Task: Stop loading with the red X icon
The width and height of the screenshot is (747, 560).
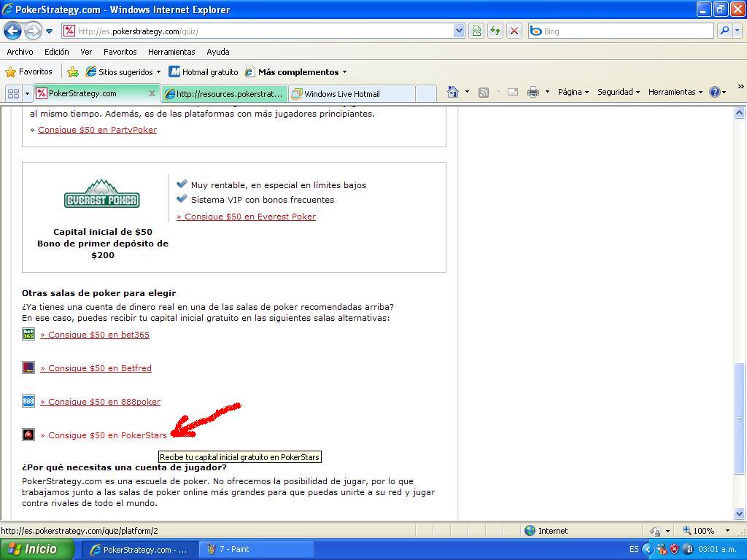Action: click(x=514, y=31)
